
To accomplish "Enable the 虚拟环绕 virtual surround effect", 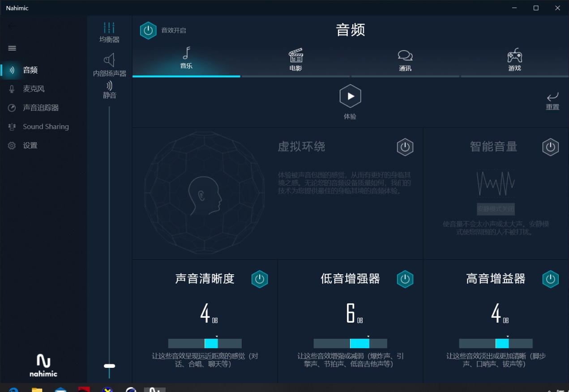I will tap(405, 147).
